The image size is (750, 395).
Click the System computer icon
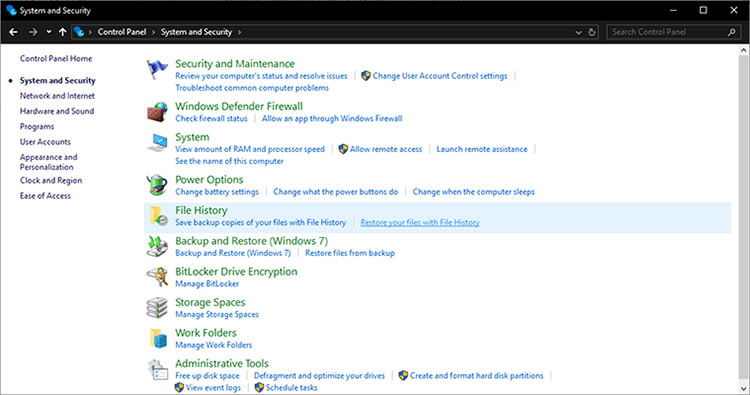click(157, 143)
